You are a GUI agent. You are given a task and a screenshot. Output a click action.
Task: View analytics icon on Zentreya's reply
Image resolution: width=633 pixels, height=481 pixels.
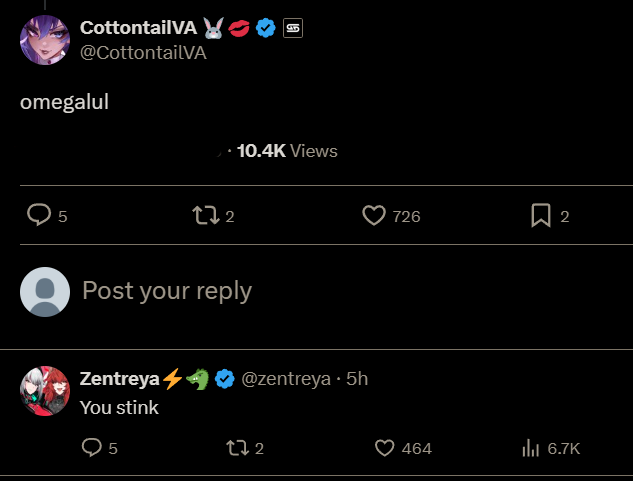531,448
